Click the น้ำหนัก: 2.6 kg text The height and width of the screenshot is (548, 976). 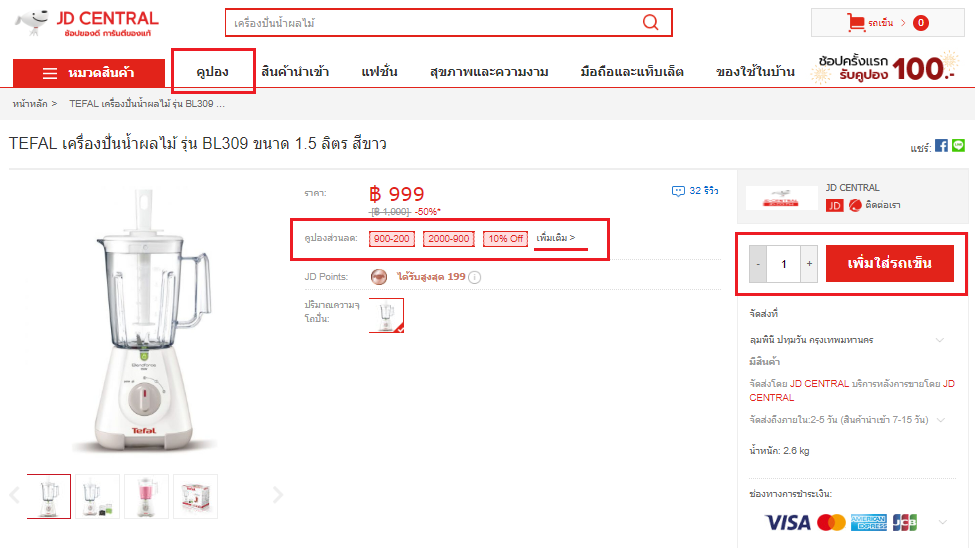(x=779, y=451)
